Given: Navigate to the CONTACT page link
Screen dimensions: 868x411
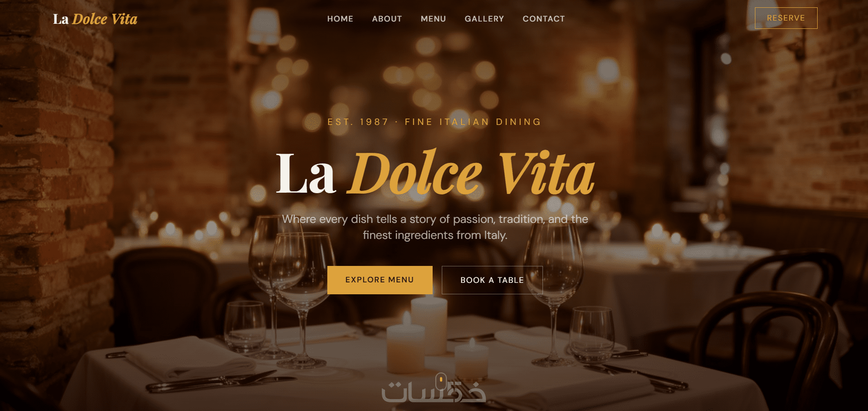Looking at the screenshot, I should tap(544, 19).
